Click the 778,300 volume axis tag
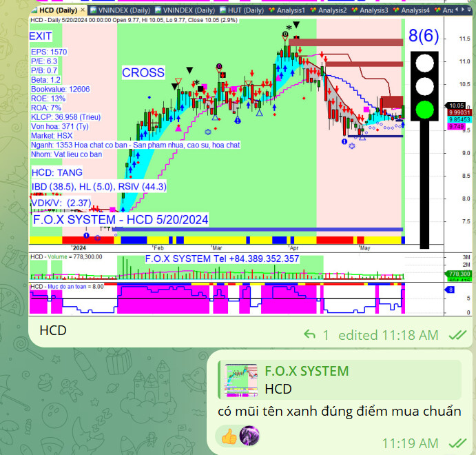 pyautogui.click(x=459, y=274)
